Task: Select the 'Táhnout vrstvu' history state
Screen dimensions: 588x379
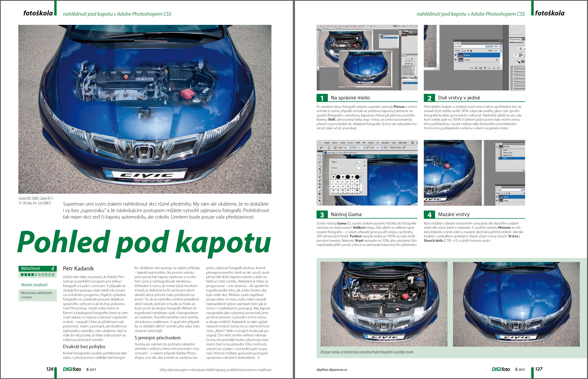Action: coord(508,153)
